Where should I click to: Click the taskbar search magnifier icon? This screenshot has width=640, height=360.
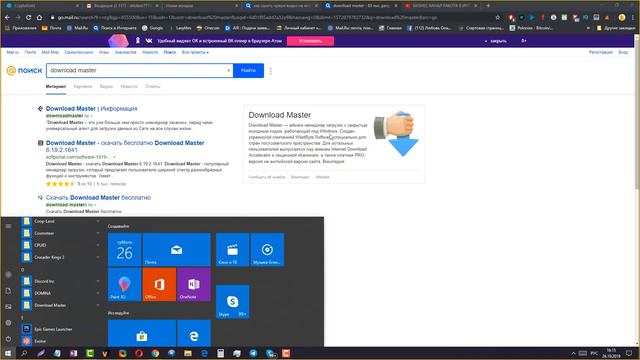point(24,353)
